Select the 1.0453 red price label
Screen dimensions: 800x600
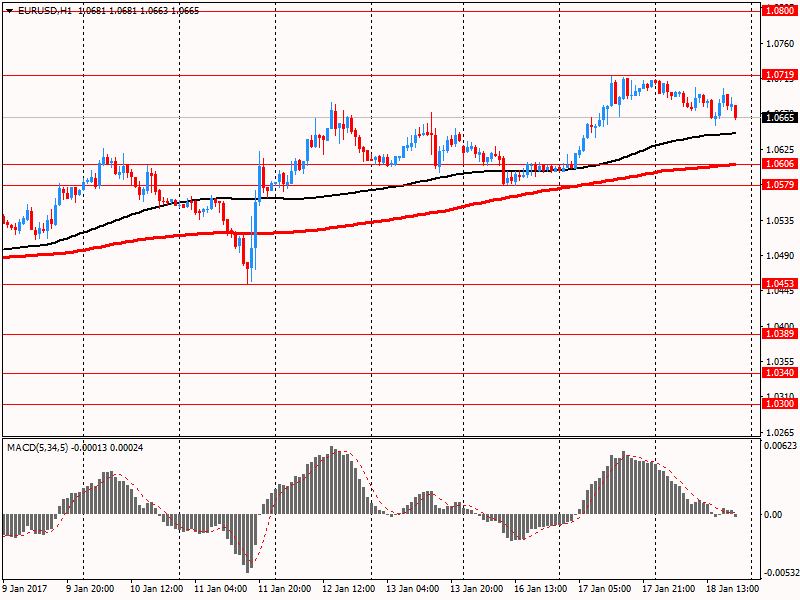(x=778, y=284)
